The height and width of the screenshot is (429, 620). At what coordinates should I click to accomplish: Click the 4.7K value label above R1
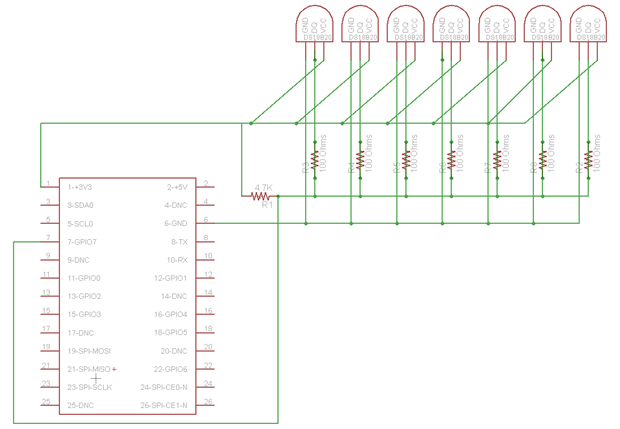tap(263, 187)
